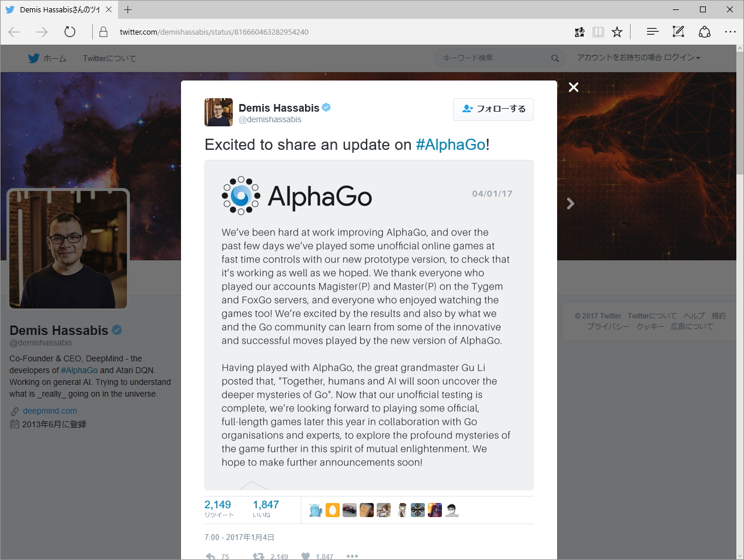Open the #AlphaGo hashtag in the tweet
Screen dimensions: 744x560
coord(451,145)
